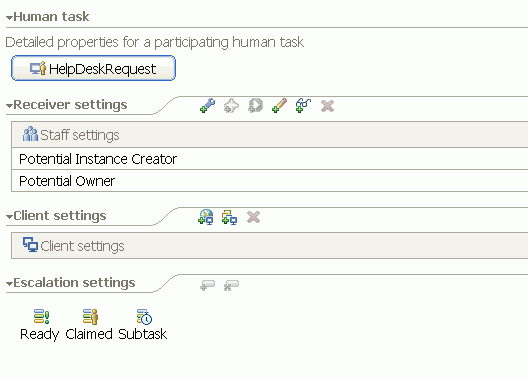The height and width of the screenshot is (379, 528).
Task: Click the Receiver settings delete X icon
Action: tap(327, 106)
